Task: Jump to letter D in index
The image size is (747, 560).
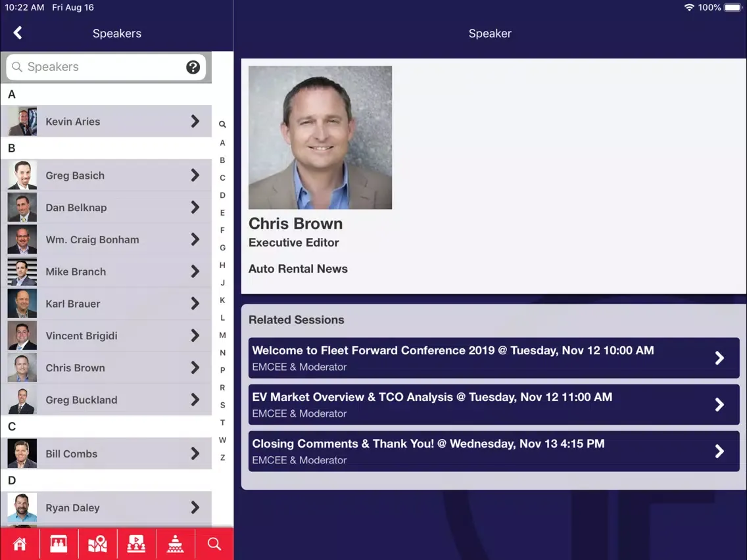Action: [222, 195]
